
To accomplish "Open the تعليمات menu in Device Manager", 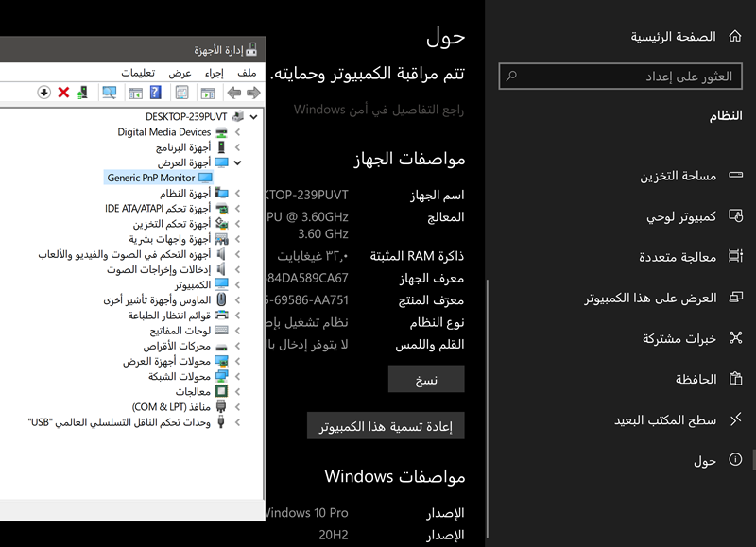I will (138, 73).
